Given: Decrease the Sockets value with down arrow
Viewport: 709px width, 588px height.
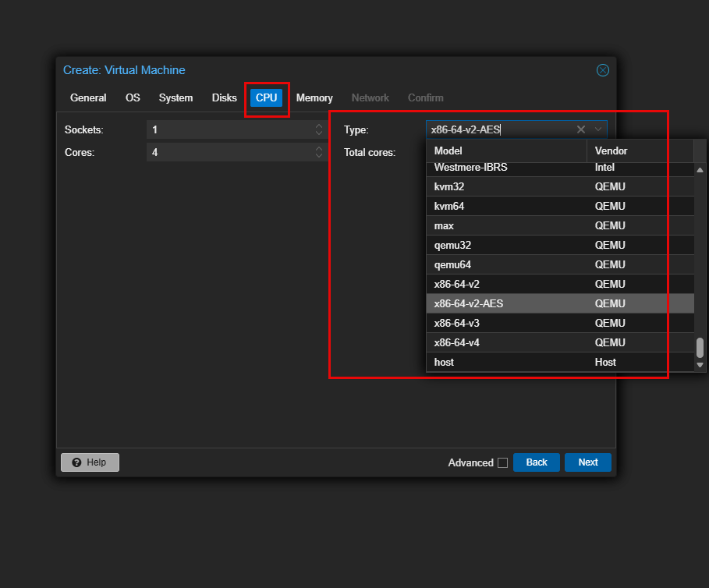Looking at the screenshot, I should (x=319, y=133).
